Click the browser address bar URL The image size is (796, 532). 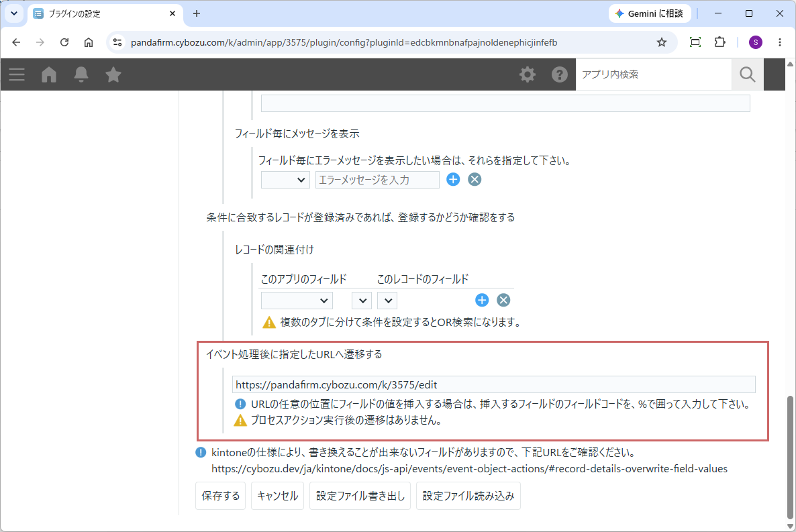coord(344,43)
